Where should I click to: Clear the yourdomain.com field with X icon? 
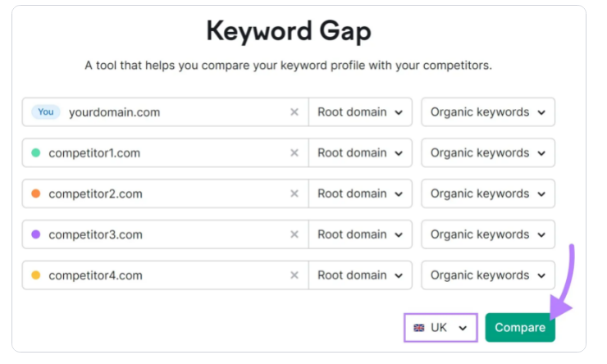(294, 112)
